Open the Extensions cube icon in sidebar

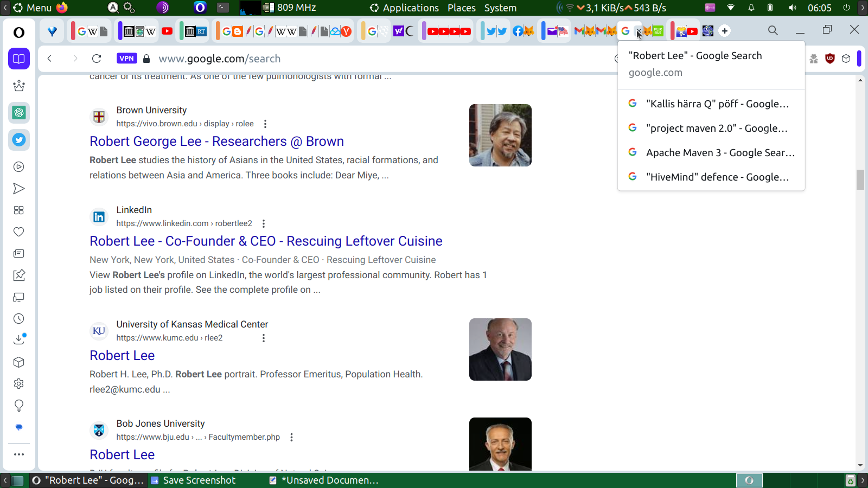(19, 362)
